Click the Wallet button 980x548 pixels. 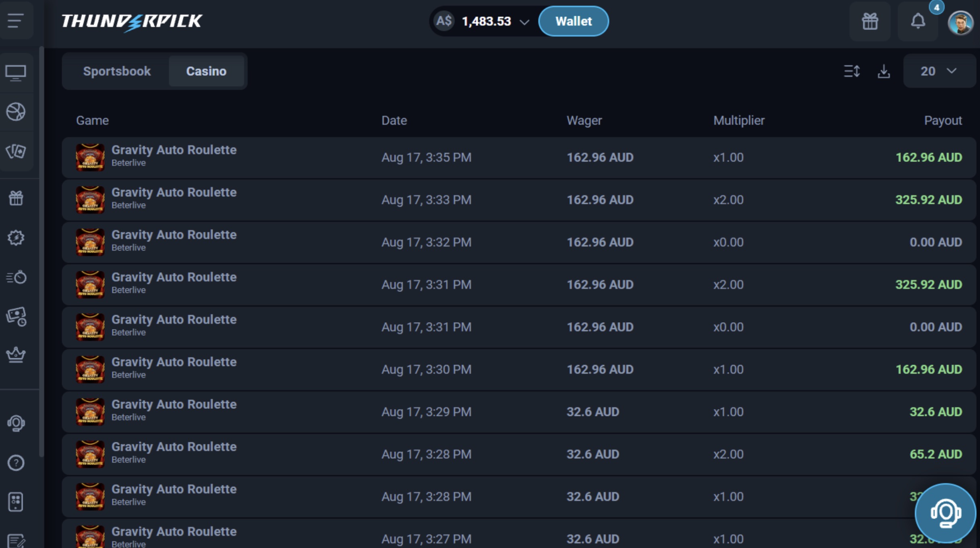[573, 21]
